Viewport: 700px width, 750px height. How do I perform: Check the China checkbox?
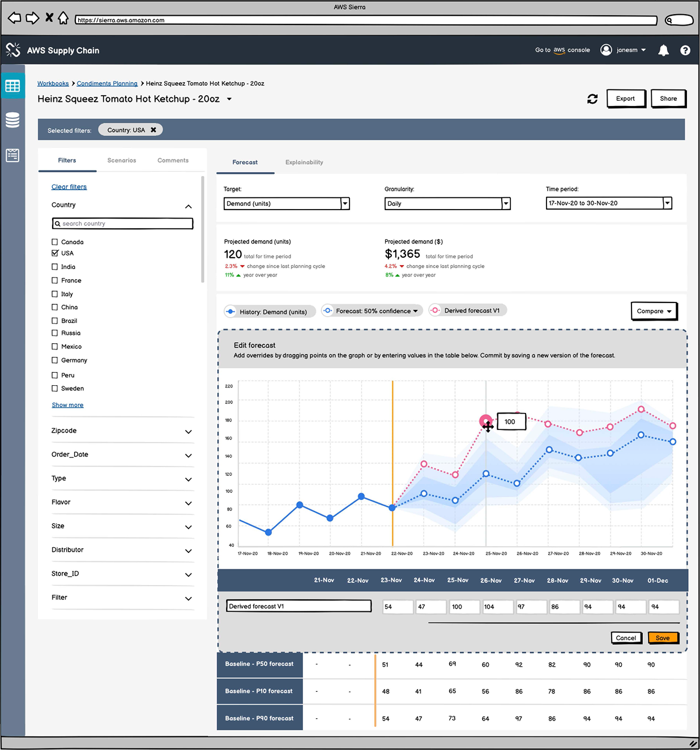point(55,307)
